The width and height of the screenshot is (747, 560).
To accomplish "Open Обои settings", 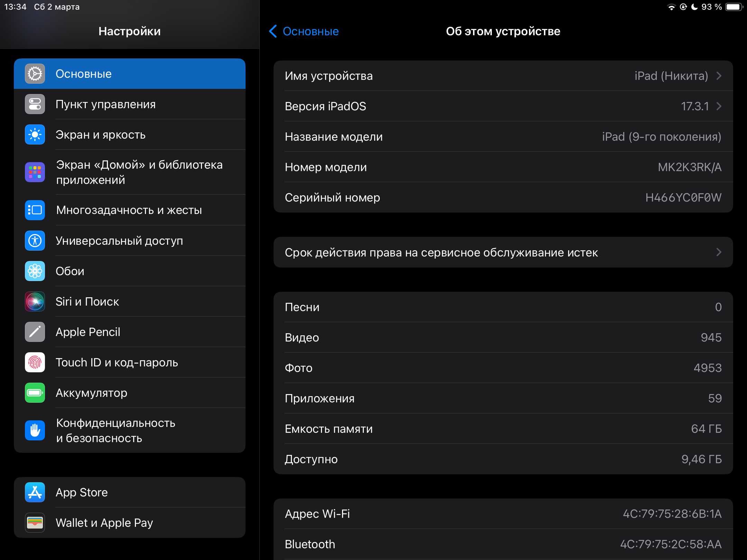I will (130, 271).
